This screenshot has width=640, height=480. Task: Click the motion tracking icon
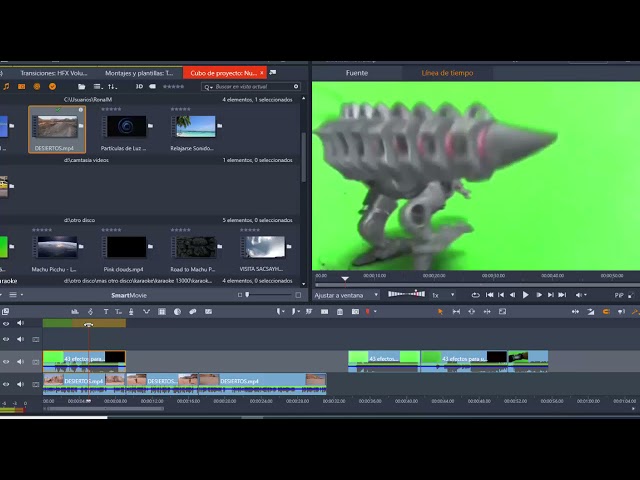pos(193,311)
